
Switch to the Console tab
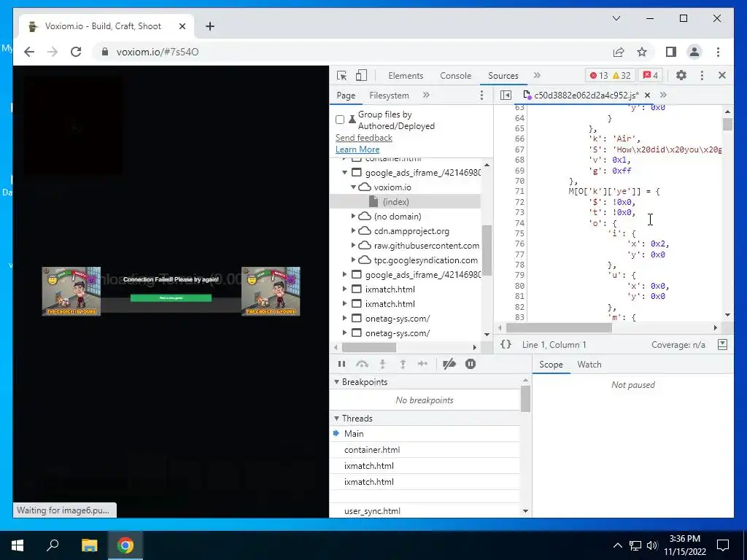click(x=455, y=75)
